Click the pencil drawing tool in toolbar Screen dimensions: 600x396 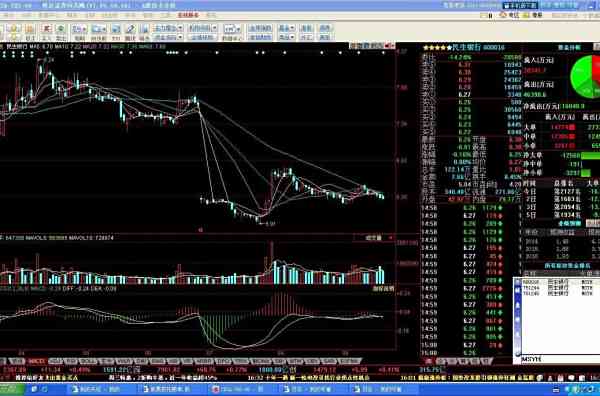130,29
